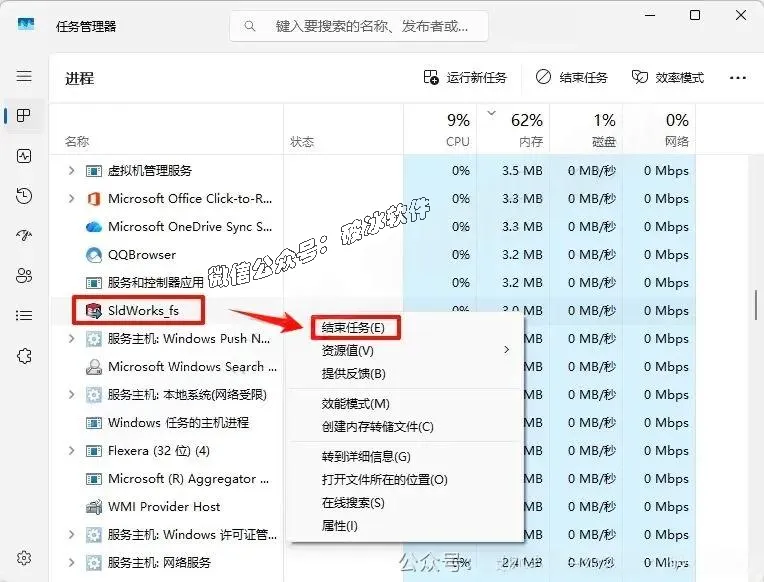Click the Microsoft Windows Search icon
The width and height of the screenshot is (764, 582).
(94, 367)
